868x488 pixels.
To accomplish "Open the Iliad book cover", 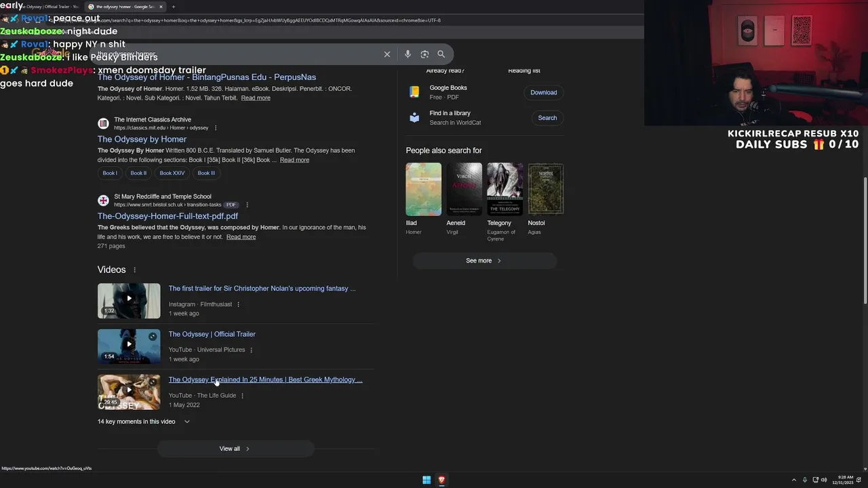I will [x=423, y=189].
